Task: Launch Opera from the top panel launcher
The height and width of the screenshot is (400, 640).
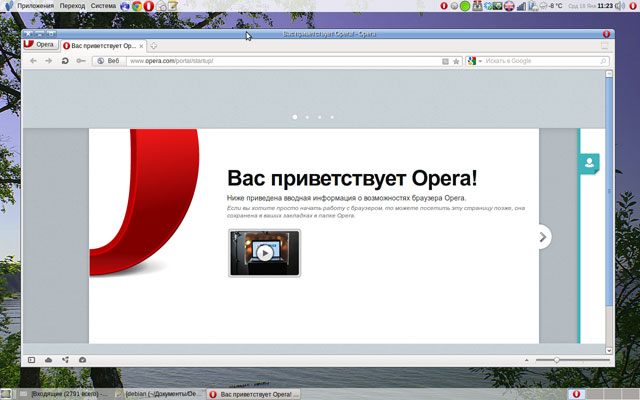Action: (149, 6)
